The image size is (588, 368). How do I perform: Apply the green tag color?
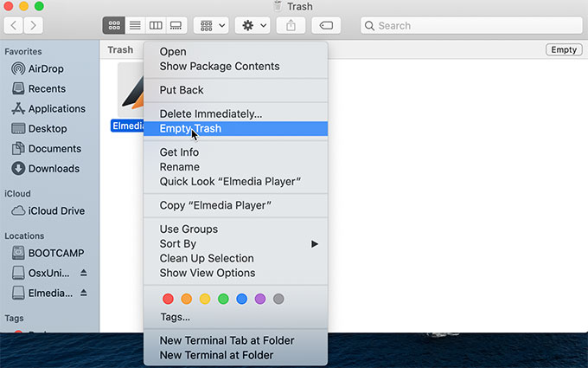pos(223,300)
